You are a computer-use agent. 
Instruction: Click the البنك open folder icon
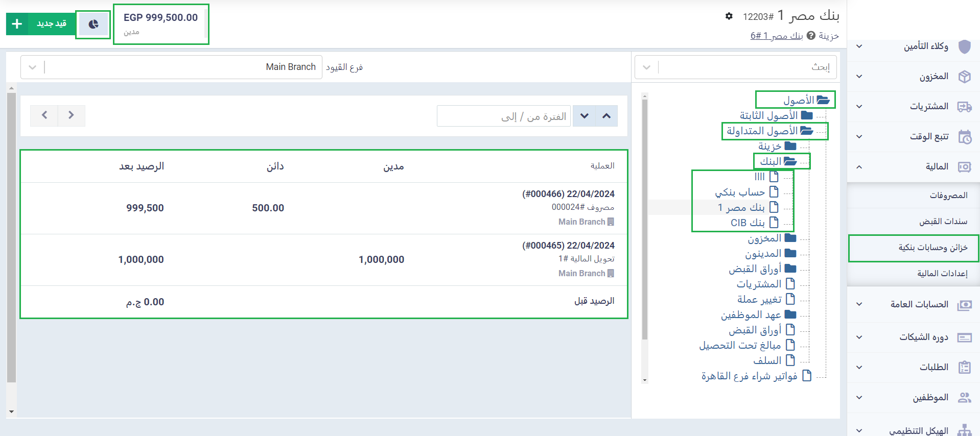coord(790,161)
